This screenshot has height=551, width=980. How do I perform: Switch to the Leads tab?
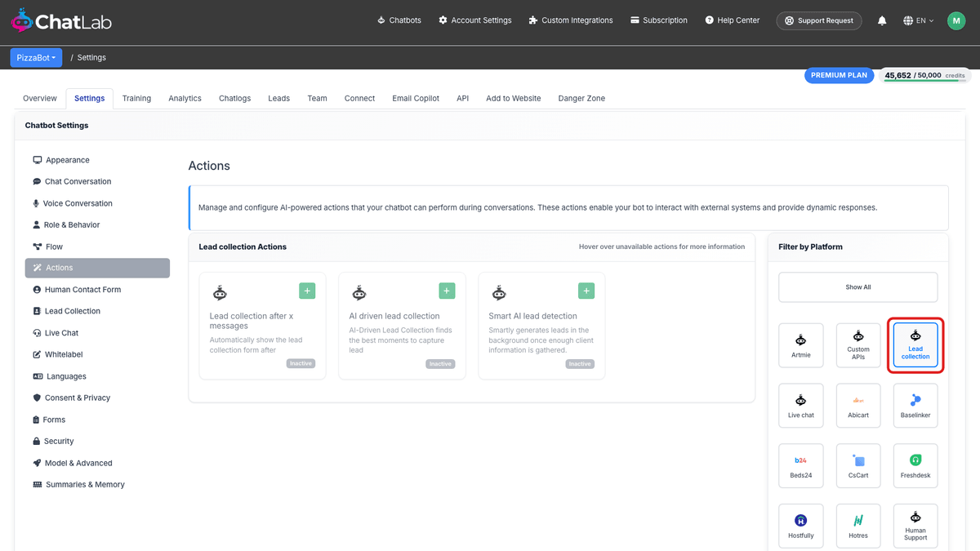278,98
